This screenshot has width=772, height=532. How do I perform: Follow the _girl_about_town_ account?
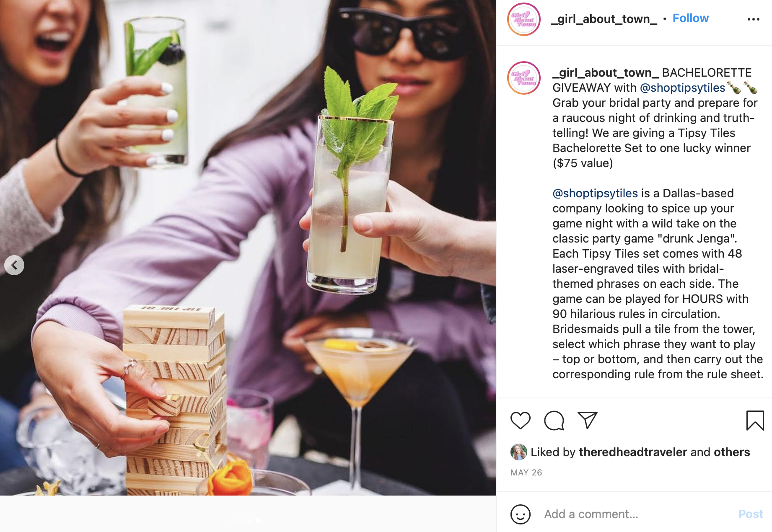690,18
